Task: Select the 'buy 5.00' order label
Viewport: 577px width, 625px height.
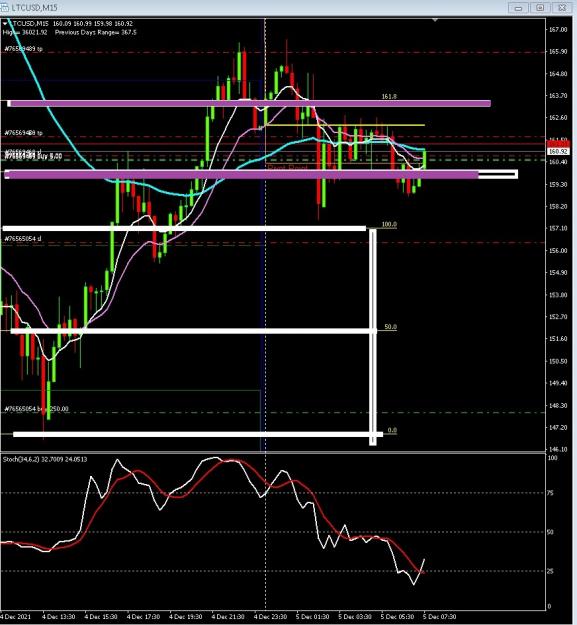Action: coord(49,156)
